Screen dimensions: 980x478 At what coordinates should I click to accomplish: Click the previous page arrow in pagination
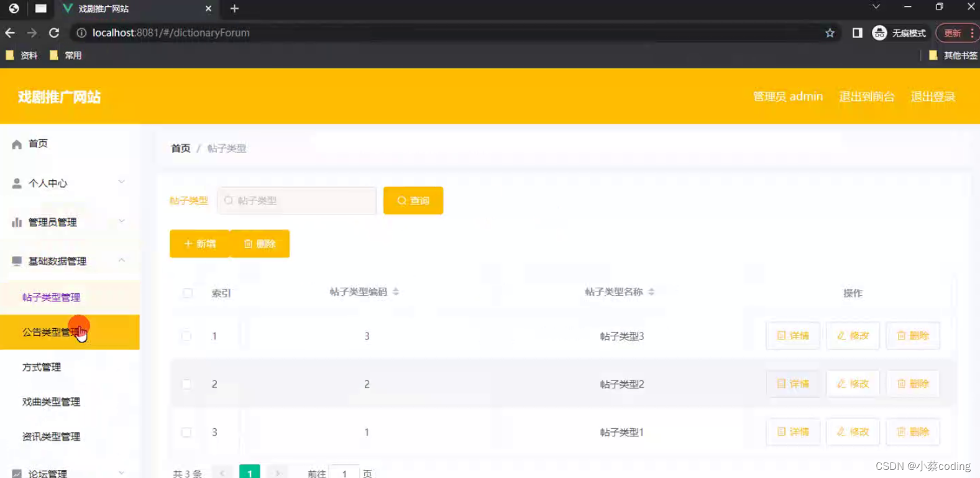tap(222, 472)
